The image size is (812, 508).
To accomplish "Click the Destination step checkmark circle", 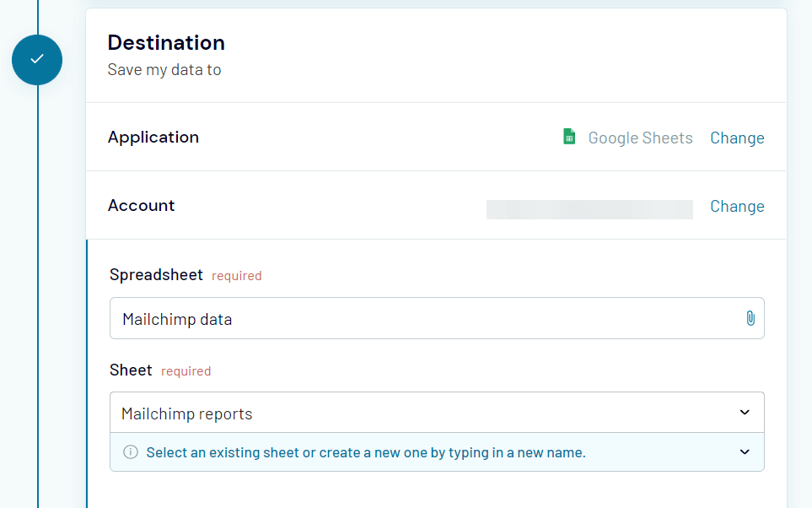I will click(x=37, y=60).
